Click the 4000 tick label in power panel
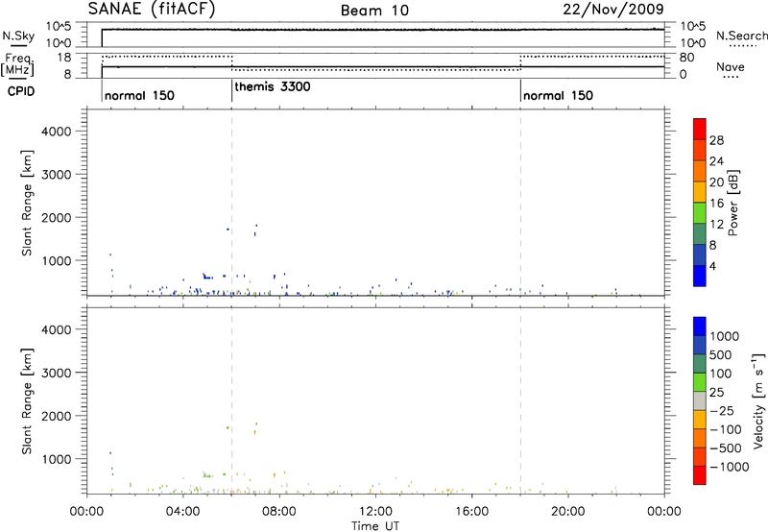The image size is (768, 532). pyautogui.click(x=57, y=132)
